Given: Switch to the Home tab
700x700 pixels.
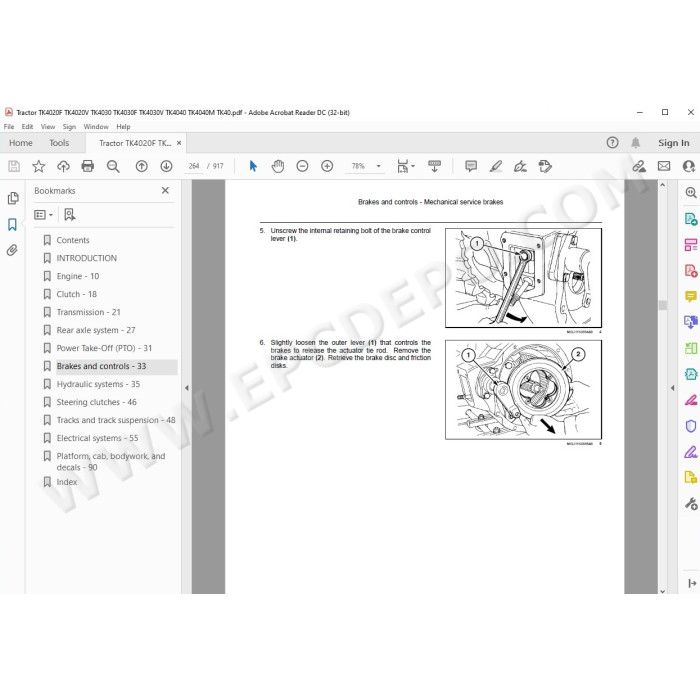Looking at the screenshot, I should 21,143.
